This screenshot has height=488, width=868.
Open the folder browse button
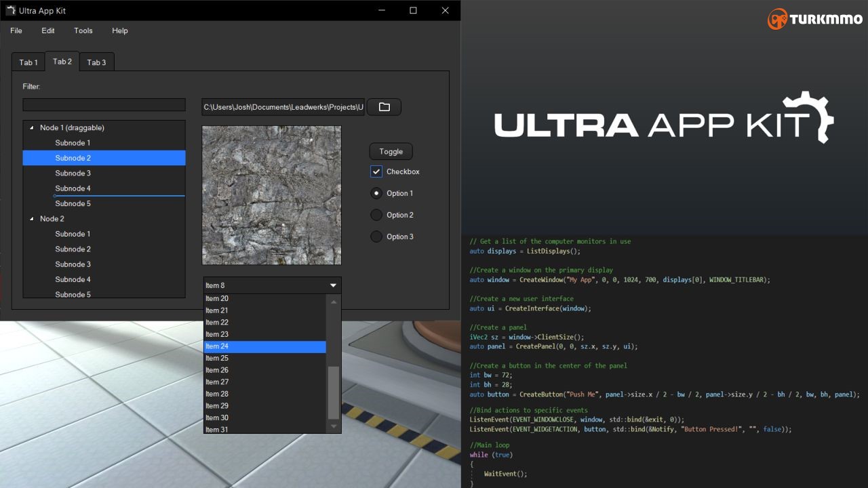[384, 107]
